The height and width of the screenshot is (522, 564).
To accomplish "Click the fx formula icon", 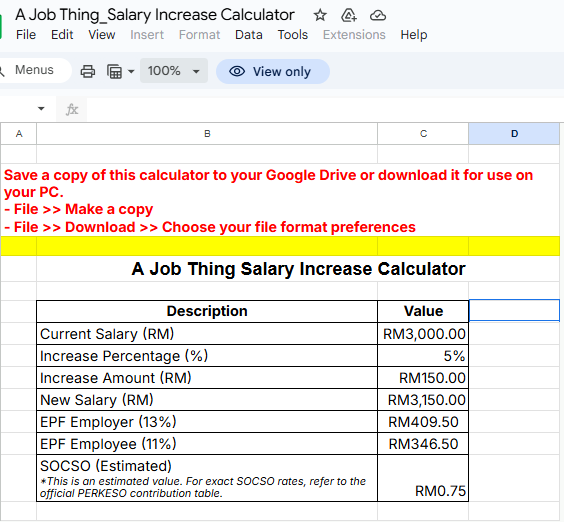I will click(x=72, y=109).
